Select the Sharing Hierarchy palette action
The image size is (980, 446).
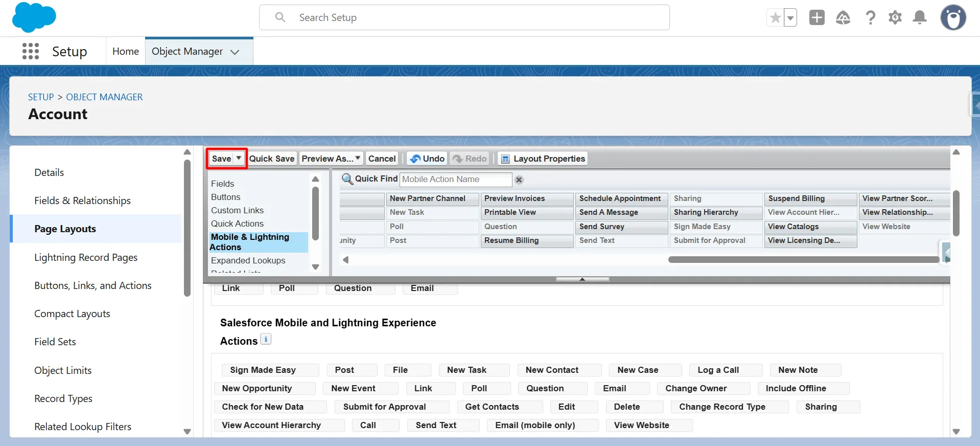pyautogui.click(x=715, y=212)
